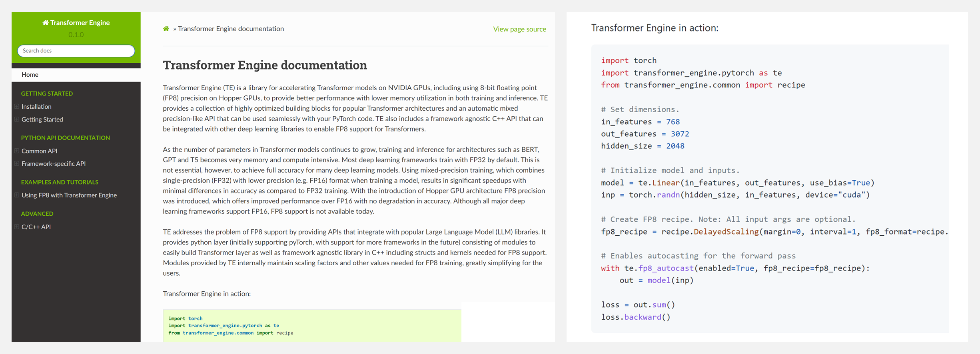The height and width of the screenshot is (354, 980).
Task: Click the version number 0.1.0
Action: (x=76, y=35)
